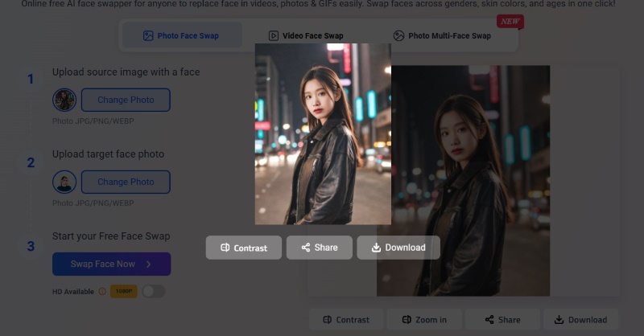Screen dimensions: 644x336
Task: Click the bottom Download icon below result
Action: point(559,320)
